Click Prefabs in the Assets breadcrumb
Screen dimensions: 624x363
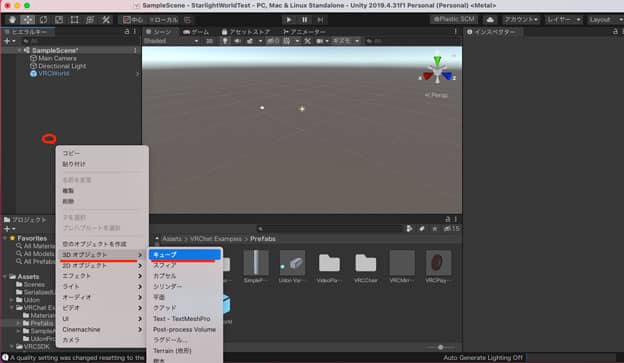pos(263,239)
